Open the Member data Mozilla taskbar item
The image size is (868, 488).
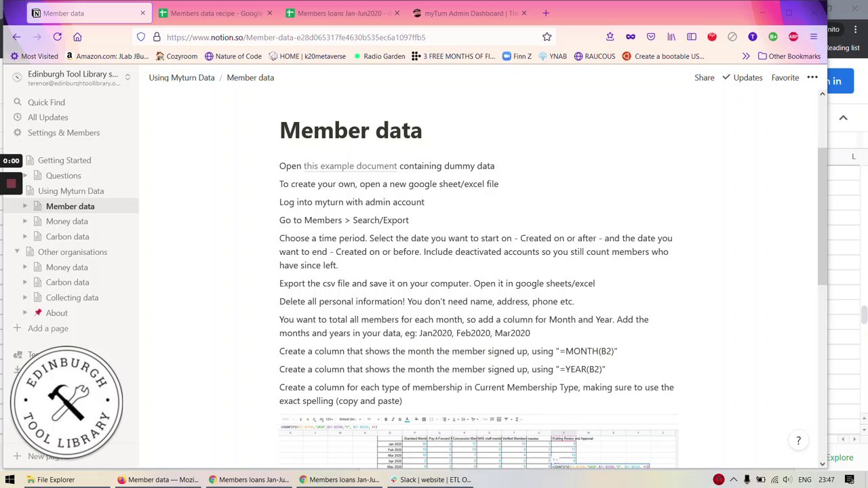point(158,480)
